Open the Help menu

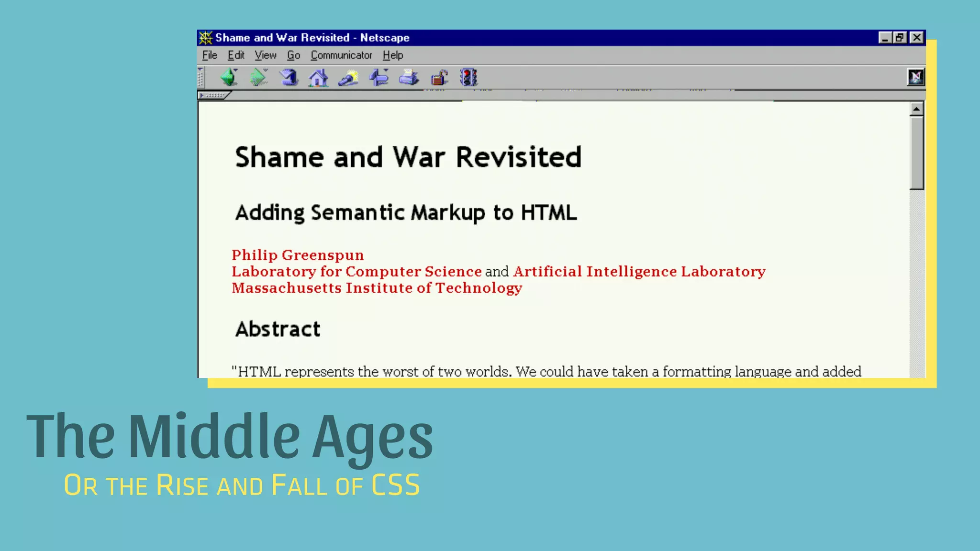(x=393, y=55)
